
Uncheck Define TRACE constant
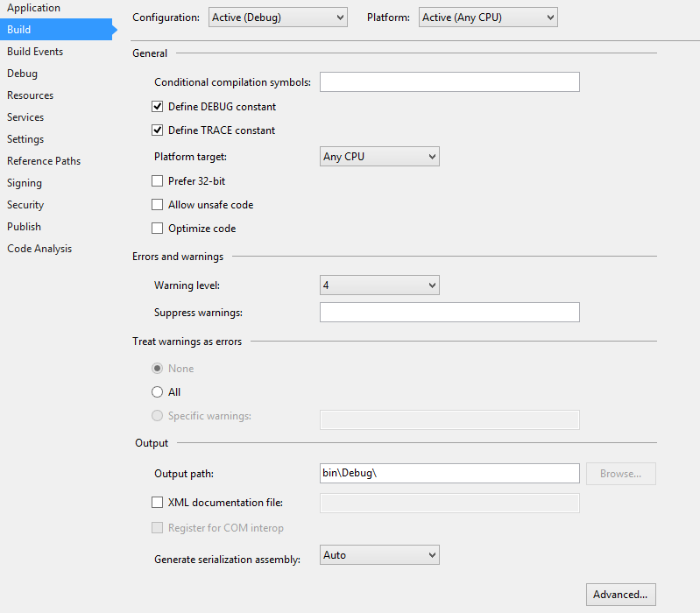pyautogui.click(x=158, y=130)
